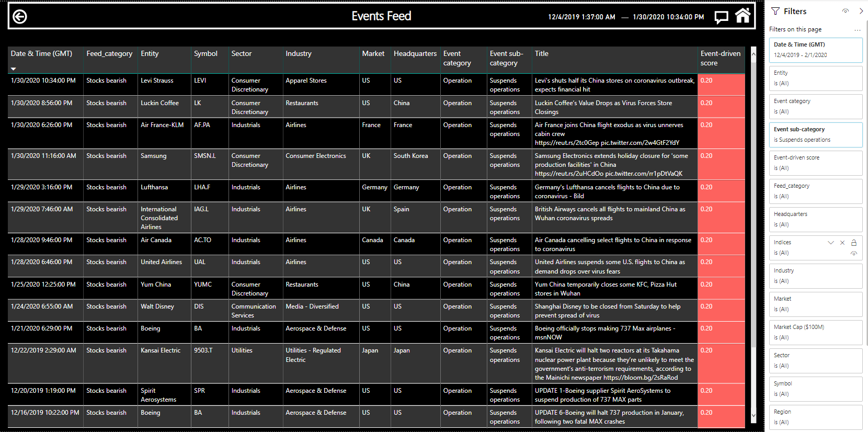Open the Market Cap ($100M) filter card
This screenshot has width=868, height=432.
816,333
